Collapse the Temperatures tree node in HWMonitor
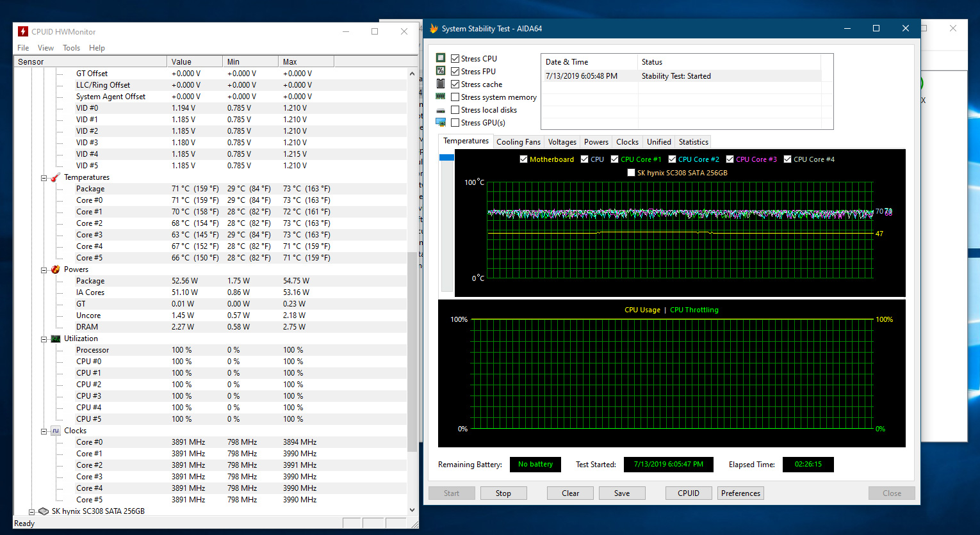 click(44, 178)
